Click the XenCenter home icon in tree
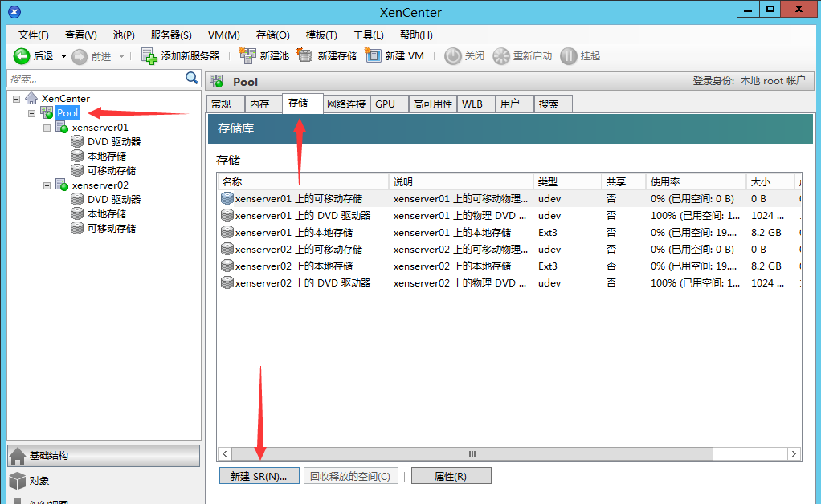The height and width of the screenshot is (504, 821). click(x=31, y=98)
